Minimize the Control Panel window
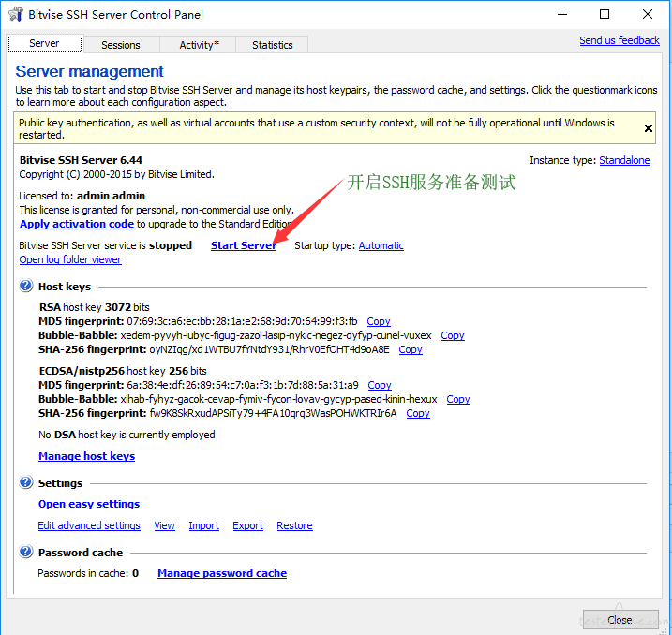Screen dimensions: 672x635 pyautogui.click(x=562, y=14)
